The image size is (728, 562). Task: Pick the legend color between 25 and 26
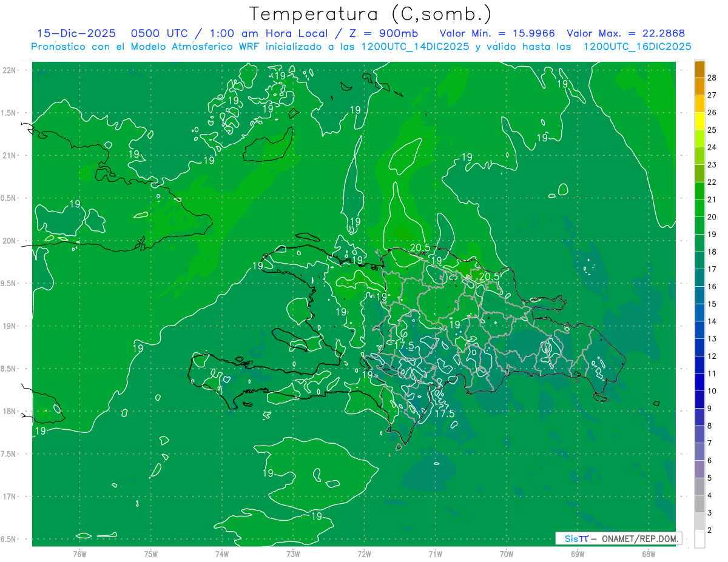click(699, 121)
